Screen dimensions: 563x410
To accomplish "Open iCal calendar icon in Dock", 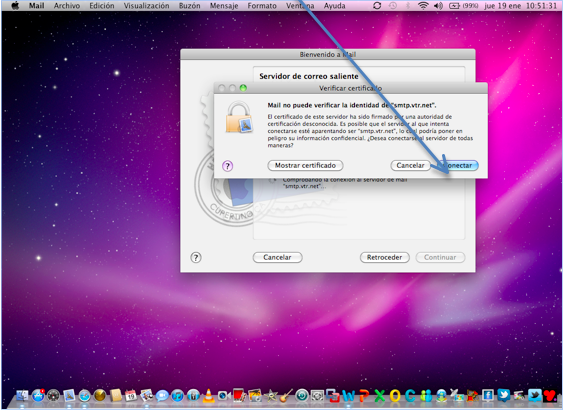I will pos(131,396).
